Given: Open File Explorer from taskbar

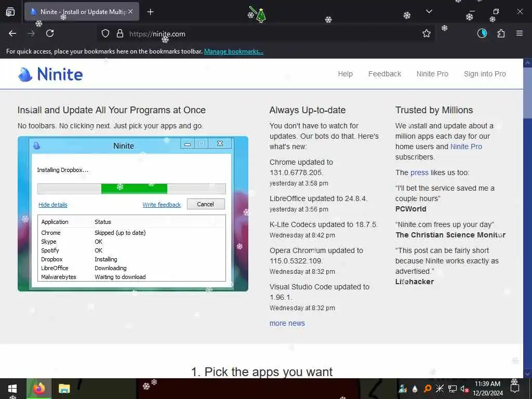Looking at the screenshot, I should (64, 389).
